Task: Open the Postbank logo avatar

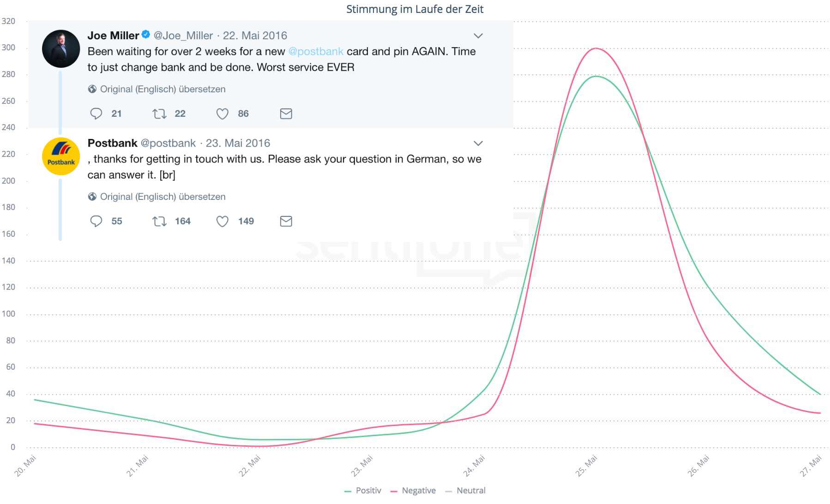Action: (61, 156)
